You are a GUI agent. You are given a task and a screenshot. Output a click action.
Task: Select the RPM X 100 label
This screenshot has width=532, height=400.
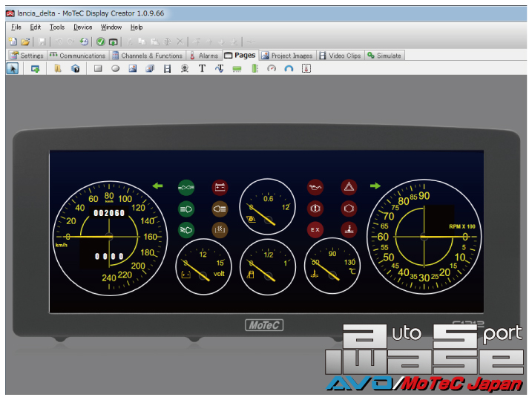[x=462, y=226]
